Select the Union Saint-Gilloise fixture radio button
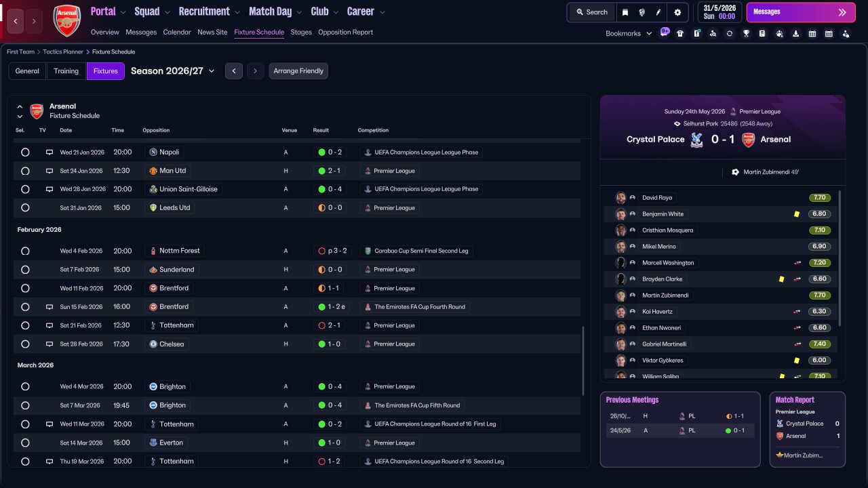This screenshot has width=868, height=488. (x=25, y=189)
